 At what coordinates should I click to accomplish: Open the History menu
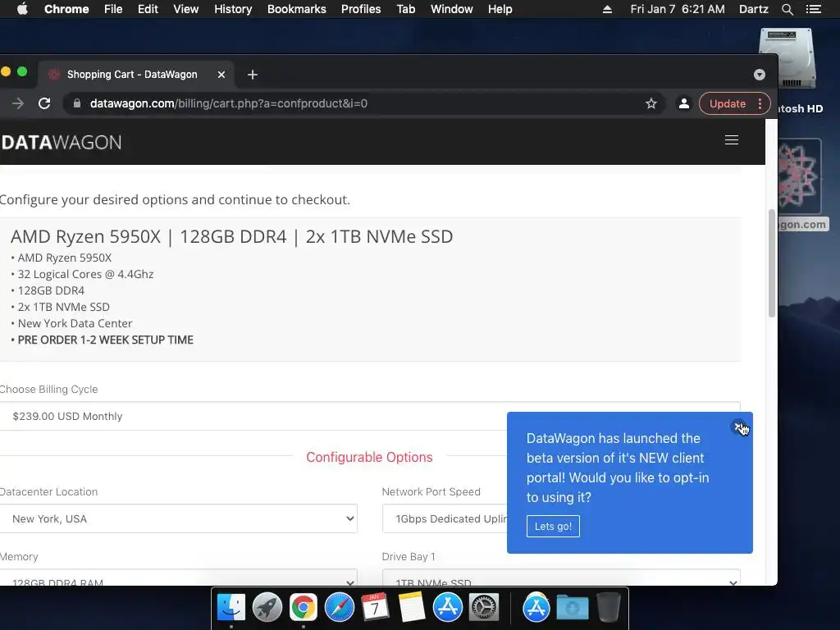tap(233, 9)
